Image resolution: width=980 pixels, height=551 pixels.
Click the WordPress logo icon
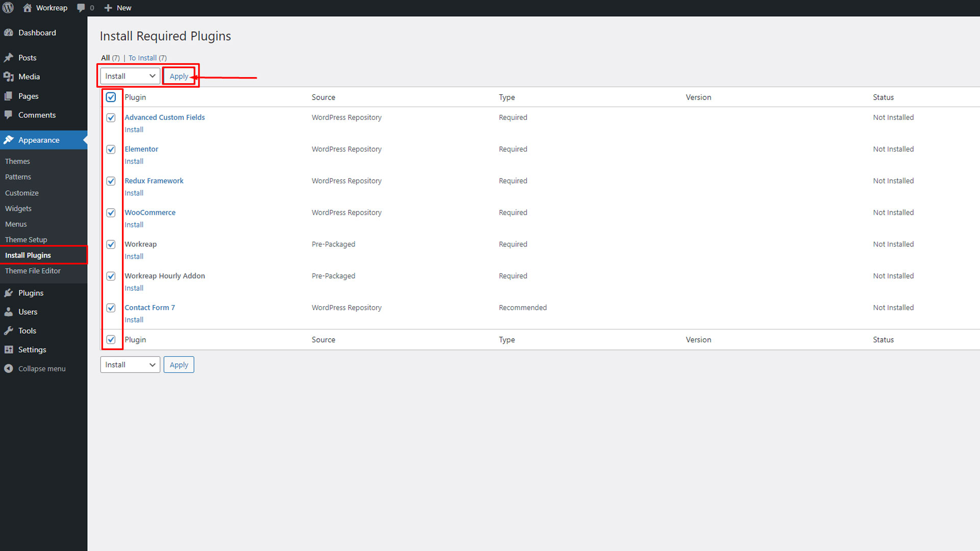pyautogui.click(x=8, y=8)
